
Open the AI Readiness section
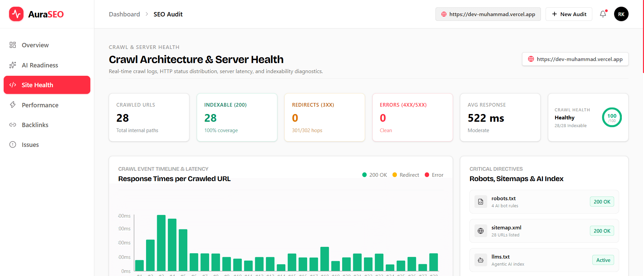(x=47, y=65)
